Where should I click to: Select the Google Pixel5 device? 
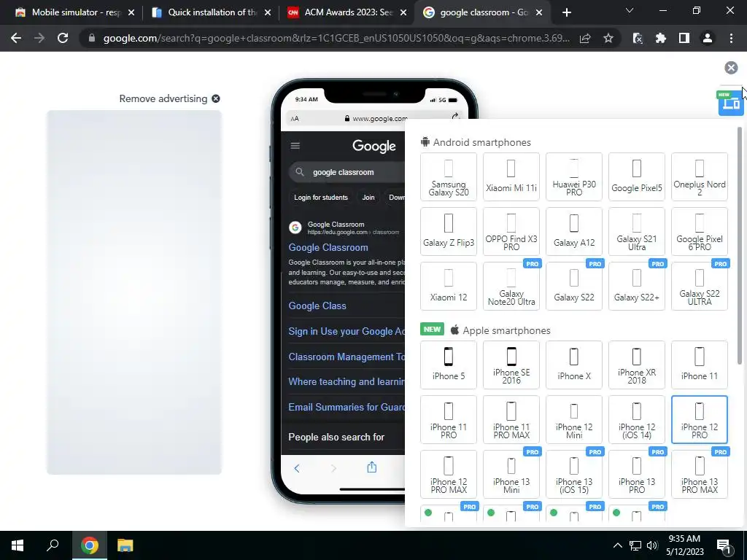coord(637,177)
